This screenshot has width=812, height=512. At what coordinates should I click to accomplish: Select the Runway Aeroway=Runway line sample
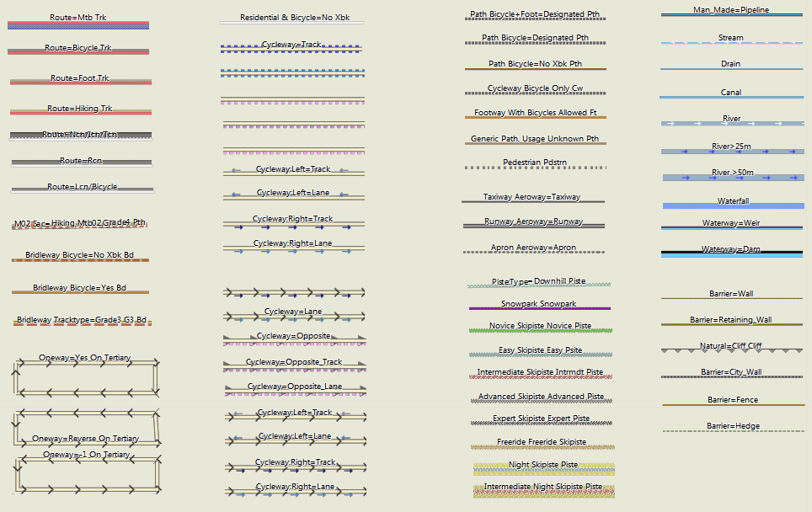(x=534, y=226)
